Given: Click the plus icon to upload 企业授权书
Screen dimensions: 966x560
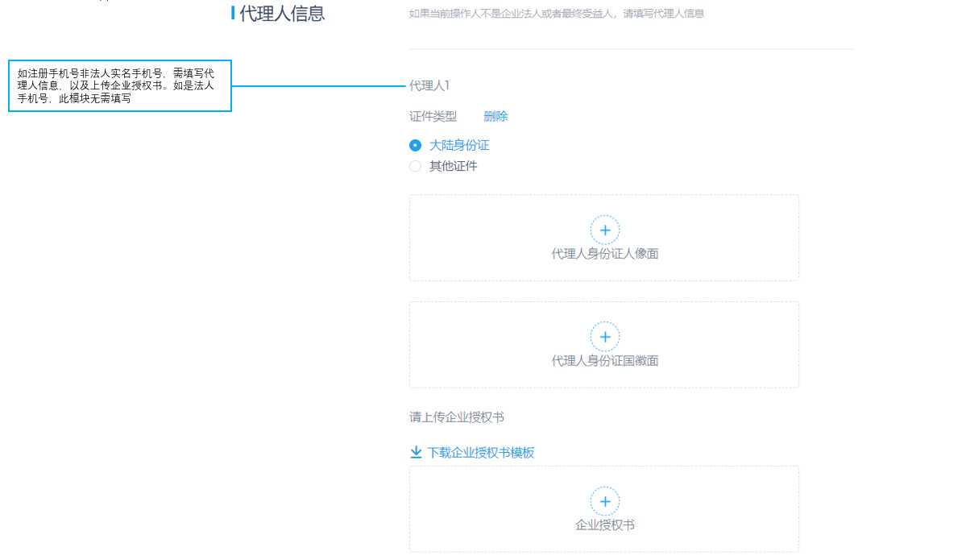Looking at the screenshot, I should click(x=604, y=501).
